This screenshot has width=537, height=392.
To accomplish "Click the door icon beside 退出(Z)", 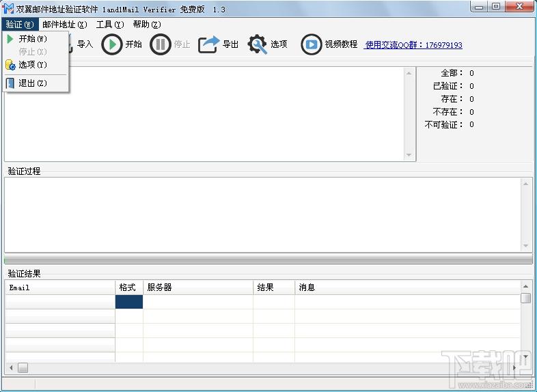I will 10,83.
